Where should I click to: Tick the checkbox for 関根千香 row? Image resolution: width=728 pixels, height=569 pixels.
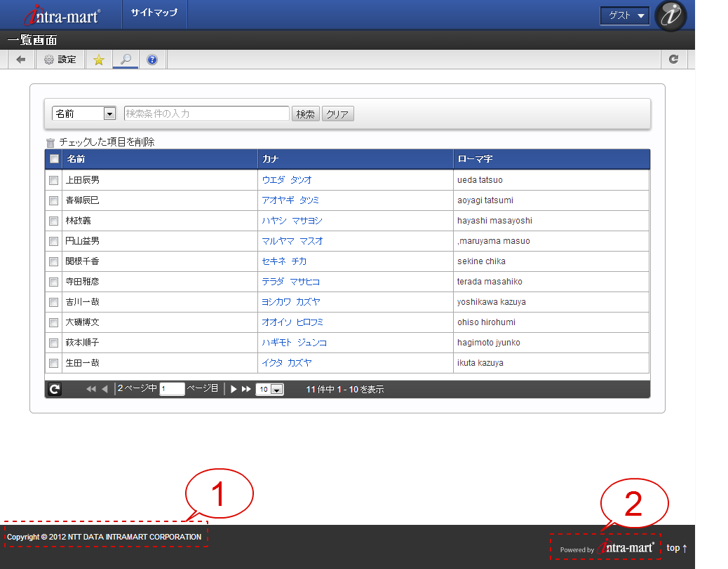tap(54, 261)
